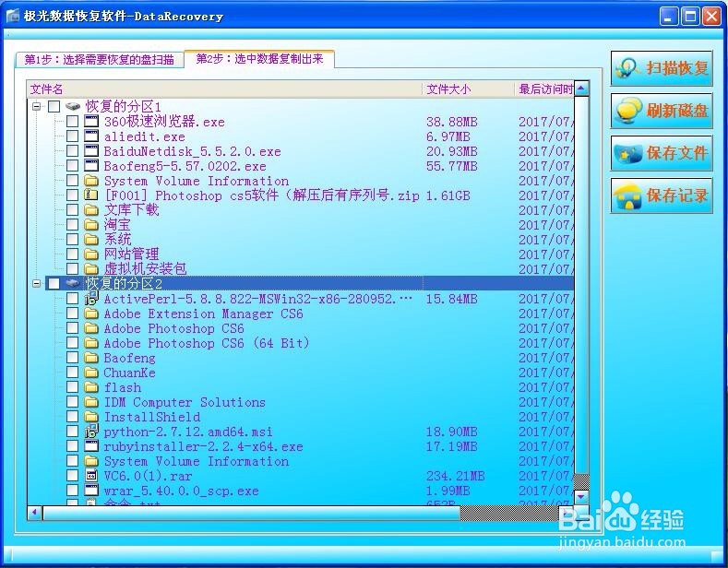
Task: Click the exe icon beside rubyinstaller-2.2.4-x64.exe
Action: (x=91, y=446)
